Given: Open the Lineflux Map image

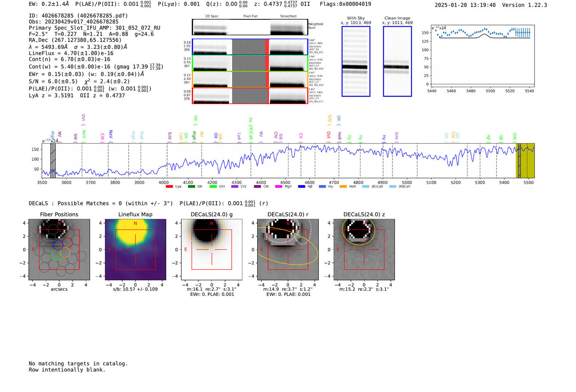Looking at the screenshot, I should click(135, 250).
